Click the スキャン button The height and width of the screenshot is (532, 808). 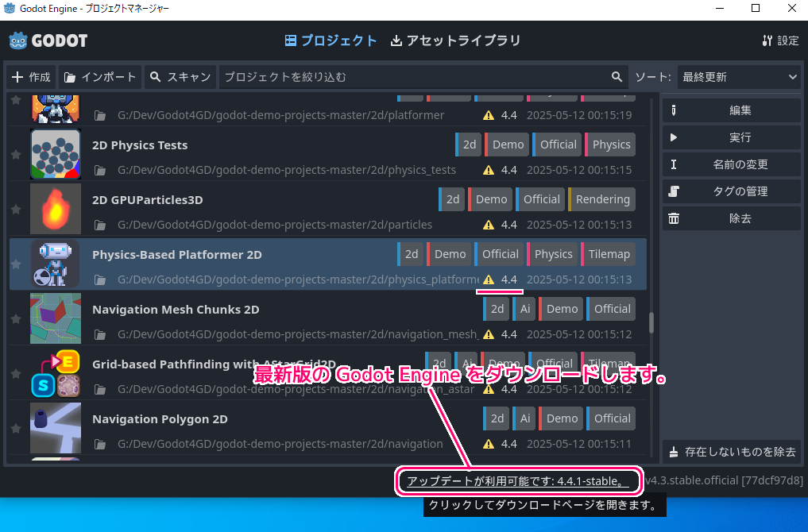click(180, 77)
